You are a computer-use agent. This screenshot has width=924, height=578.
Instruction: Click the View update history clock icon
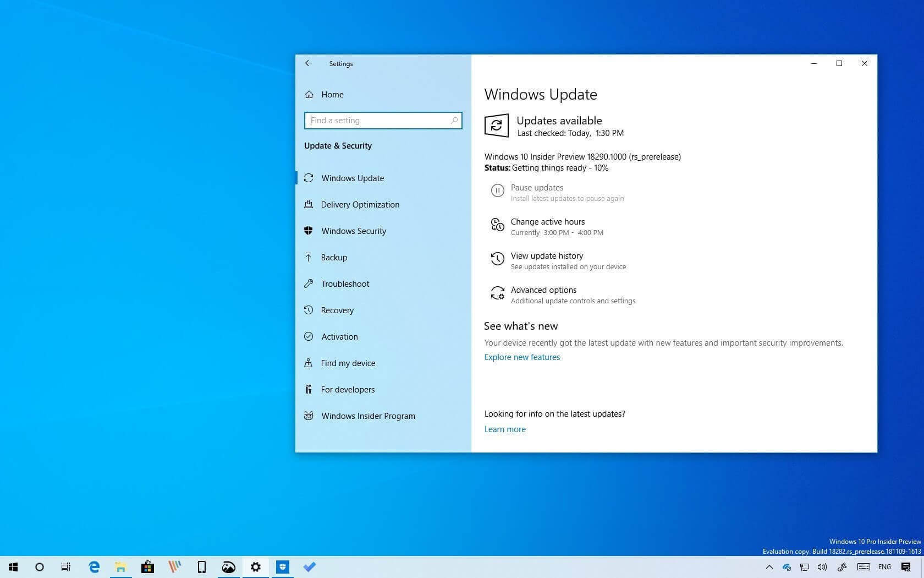tap(498, 259)
